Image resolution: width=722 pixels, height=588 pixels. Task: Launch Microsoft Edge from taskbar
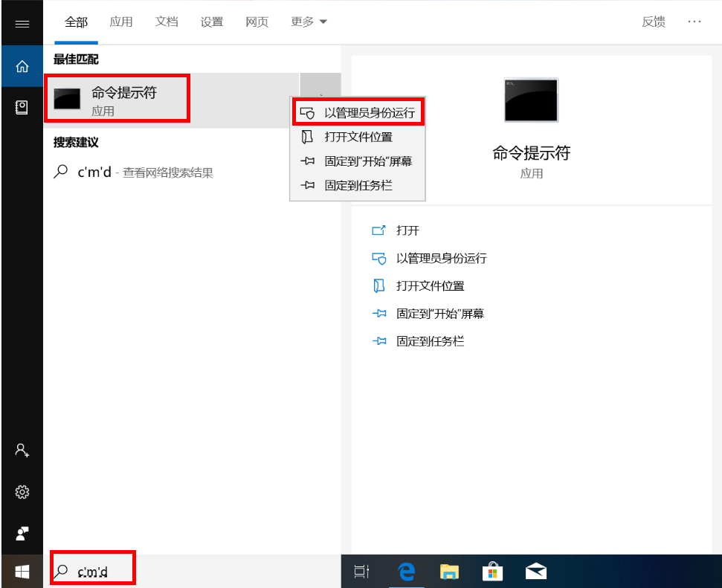pos(406,571)
